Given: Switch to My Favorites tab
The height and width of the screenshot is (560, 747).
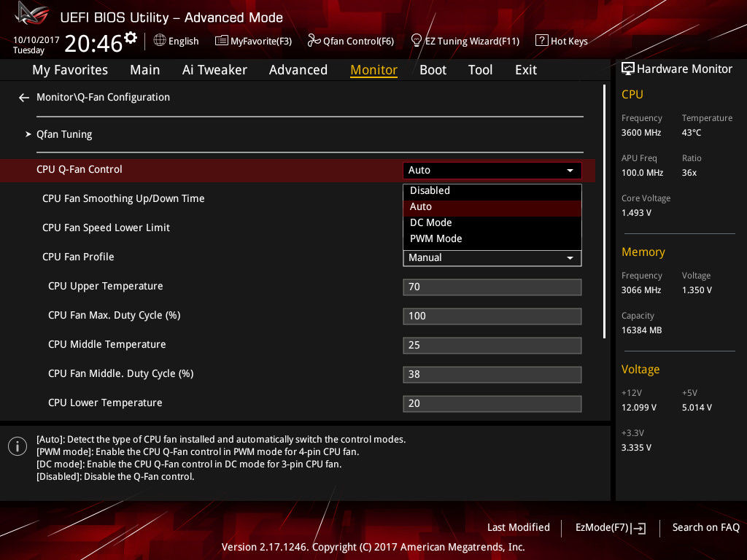Looking at the screenshot, I should tap(70, 70).
